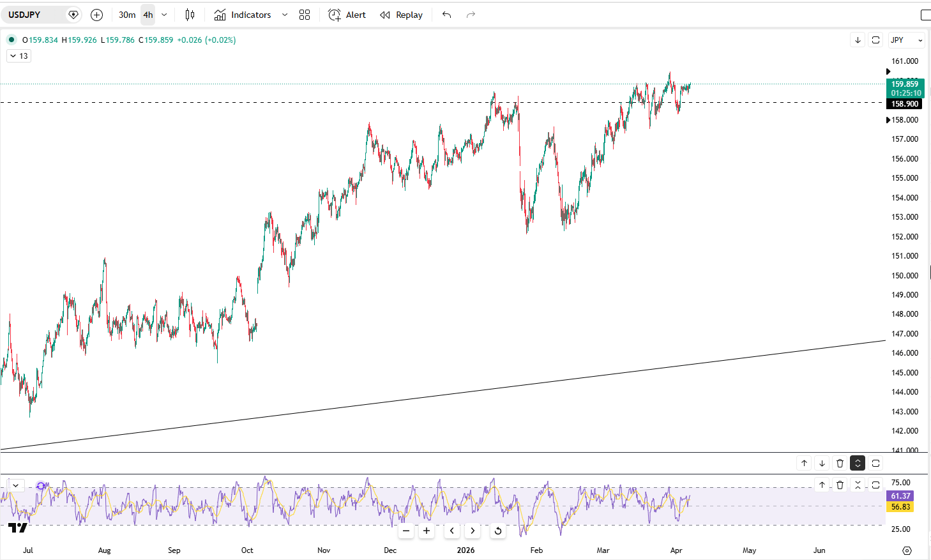Open the candlestick chart style menu
This screenshot has height=560, width=931.
click(x=190, y=15)
